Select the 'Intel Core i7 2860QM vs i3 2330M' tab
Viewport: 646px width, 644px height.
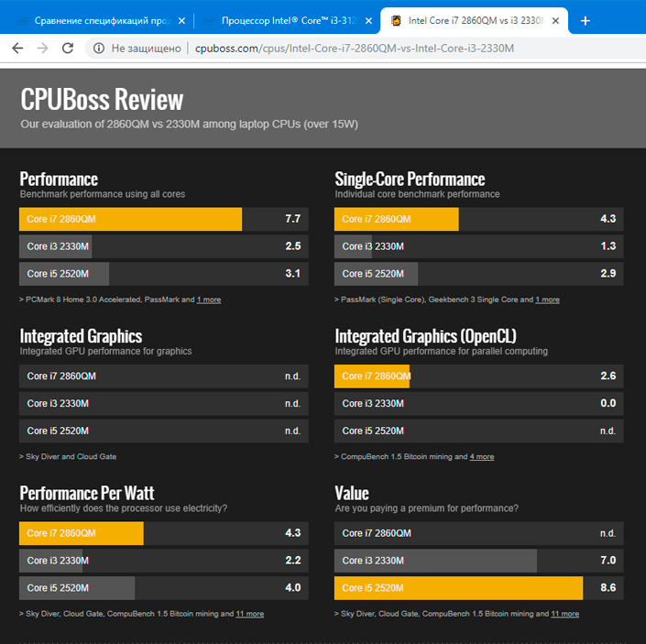click(474, 20)
